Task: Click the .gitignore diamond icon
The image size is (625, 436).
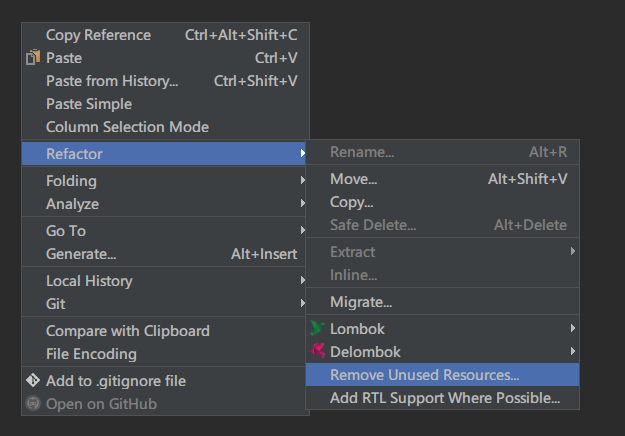Action: (32, 381)
